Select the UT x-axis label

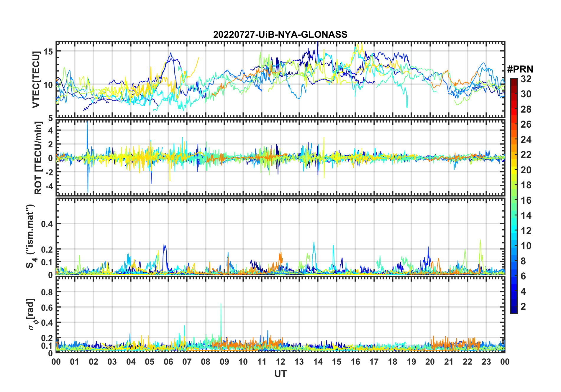point(280,374)
